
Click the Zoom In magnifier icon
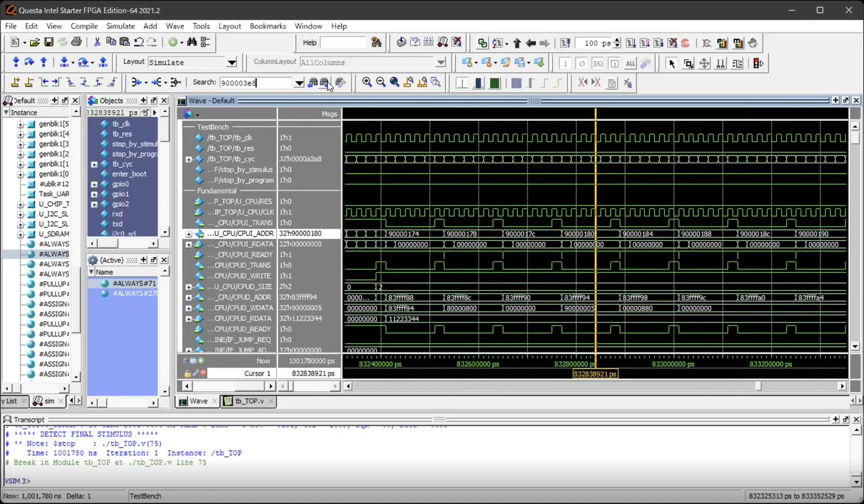(x=367, y=82)
